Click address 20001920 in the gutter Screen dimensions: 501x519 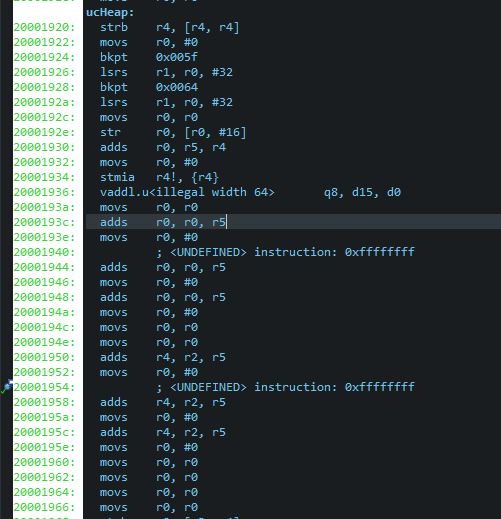click(44, 27)
